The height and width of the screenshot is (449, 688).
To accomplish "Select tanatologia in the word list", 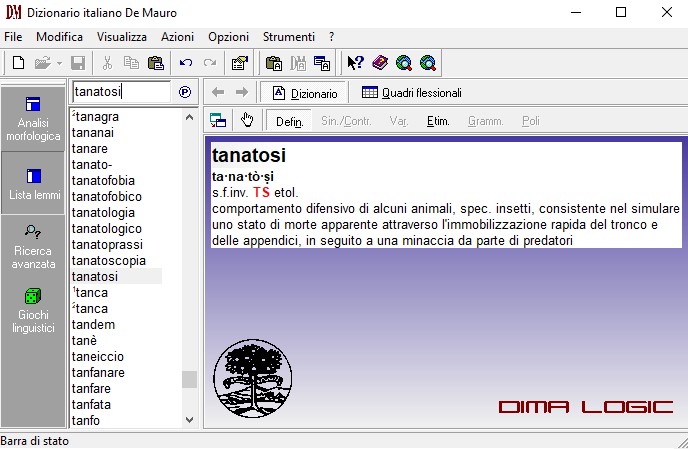I will coord(103,213).
